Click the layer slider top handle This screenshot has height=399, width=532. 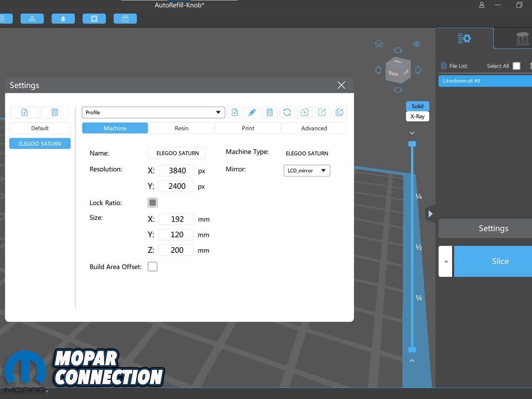coord(412,144)
